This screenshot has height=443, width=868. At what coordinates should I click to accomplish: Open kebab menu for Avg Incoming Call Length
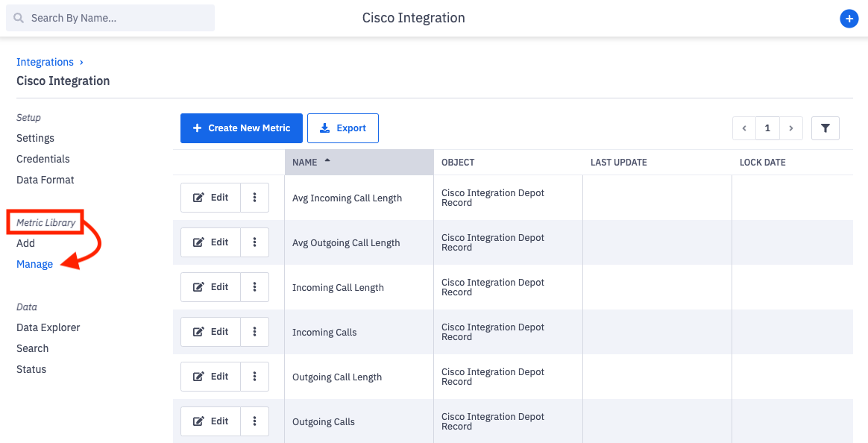255,198
